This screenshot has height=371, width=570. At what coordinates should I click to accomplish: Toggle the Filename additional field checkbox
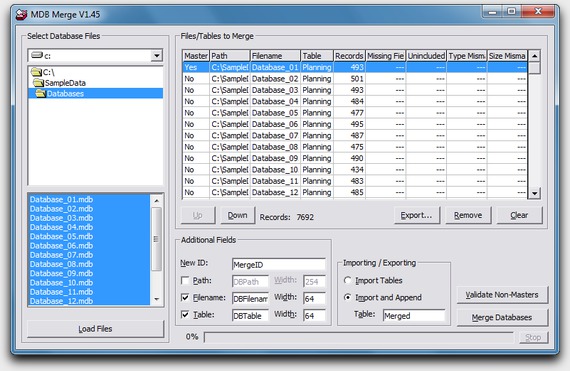[185, 297]
